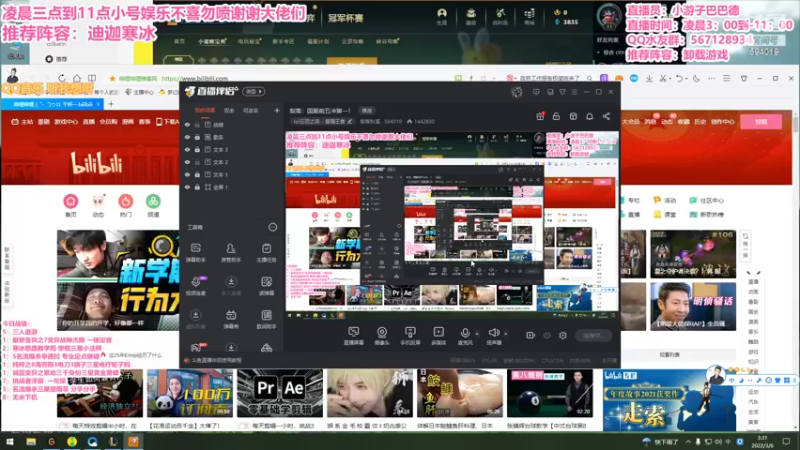Open Windows Start menu
The width and height of the screenshot is (800, 450).
10,441
